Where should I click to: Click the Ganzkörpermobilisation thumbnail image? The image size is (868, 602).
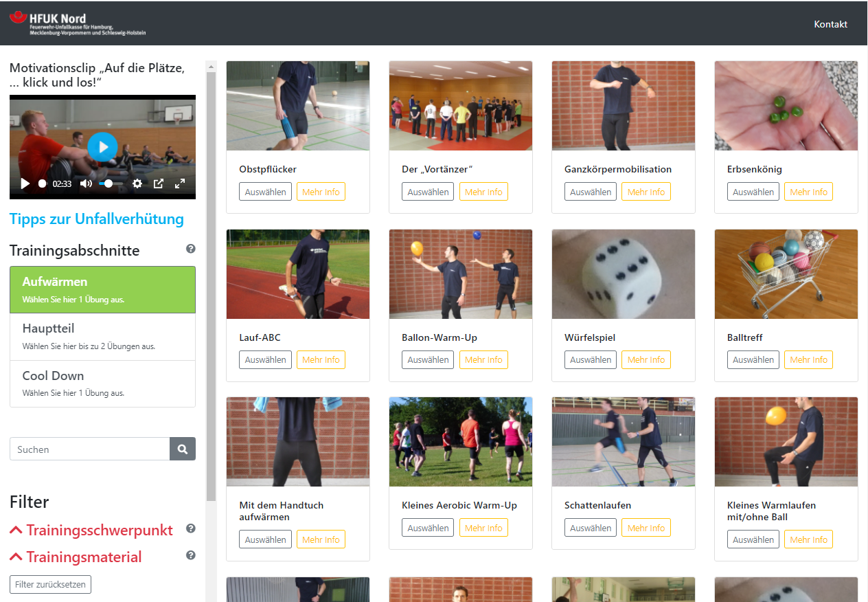[x=624, y=106]
